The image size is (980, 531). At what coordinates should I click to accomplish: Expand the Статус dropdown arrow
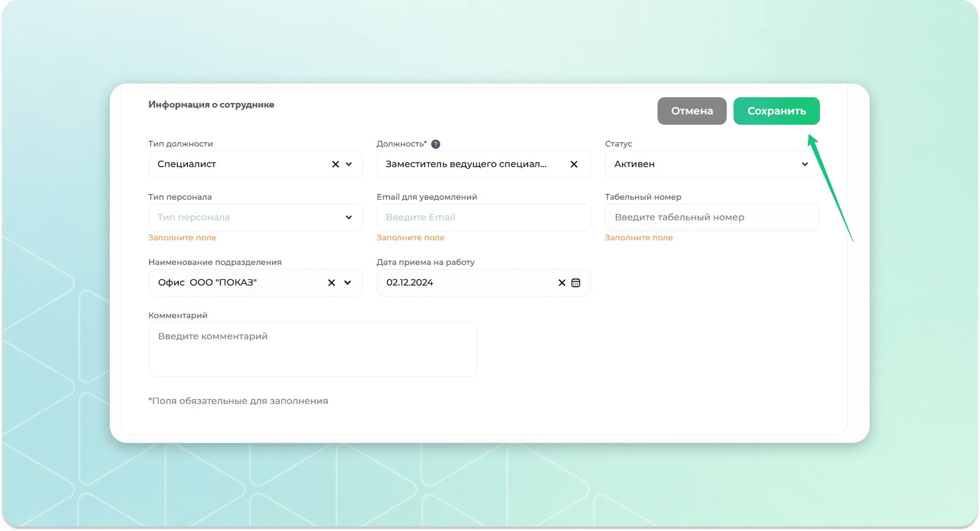805,164
